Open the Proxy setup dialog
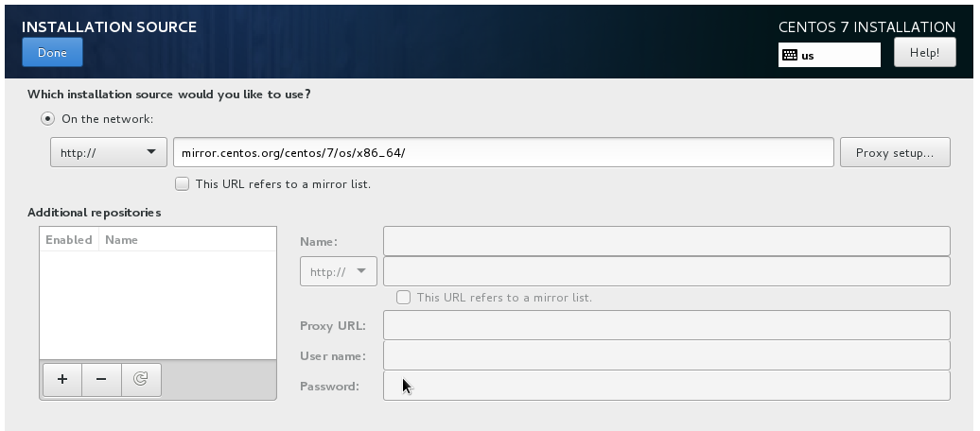Image resolution: width=980 pixels, height=431 pixels. pyautogui.click(x=895, y=152)
